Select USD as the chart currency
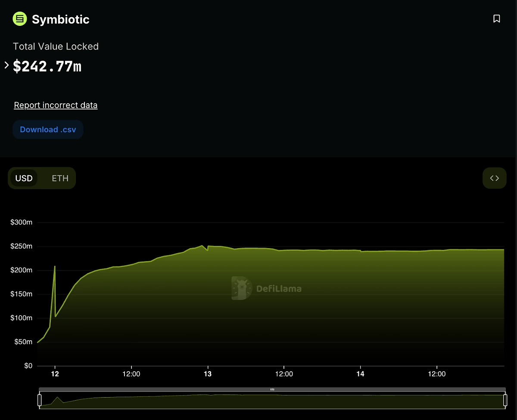 pos(24,178)
